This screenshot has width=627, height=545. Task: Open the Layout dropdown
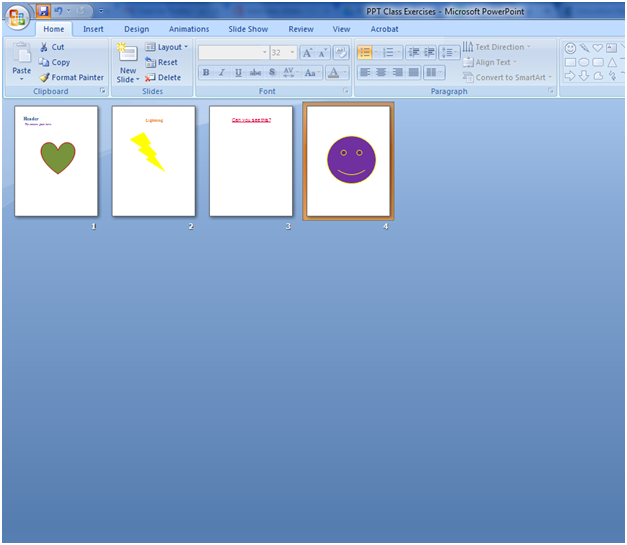(x=166, y=47)
